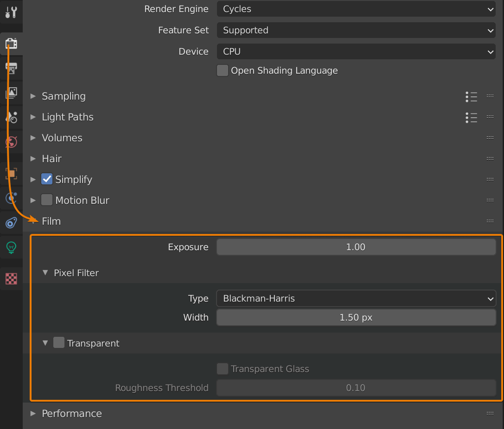Open Light Paths presets list icon
This screenshot has height=429, width=504.
click(x=471, y=117)
